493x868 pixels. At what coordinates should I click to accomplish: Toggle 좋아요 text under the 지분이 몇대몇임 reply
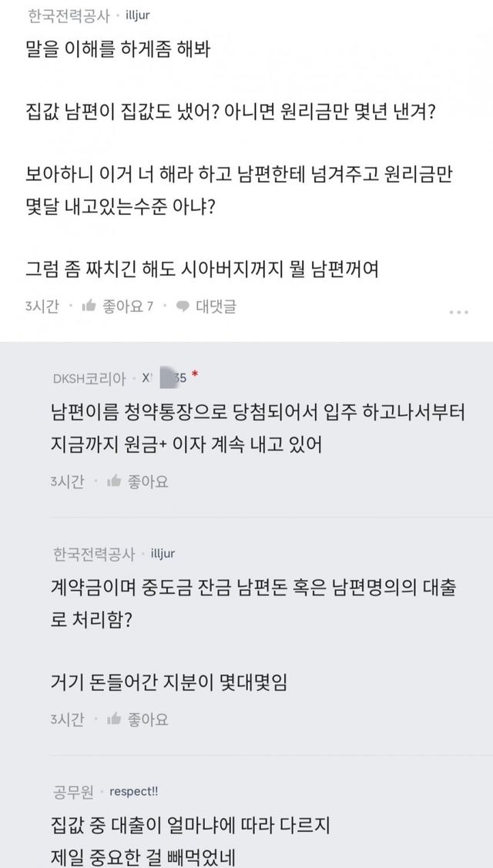tap(150, 719)
